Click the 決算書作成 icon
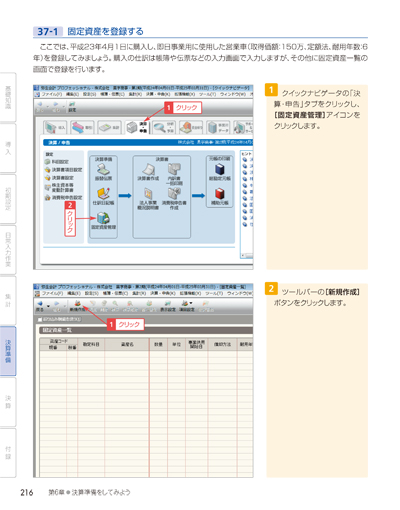Viewport: 400px width, 510px height. point(148,170)
